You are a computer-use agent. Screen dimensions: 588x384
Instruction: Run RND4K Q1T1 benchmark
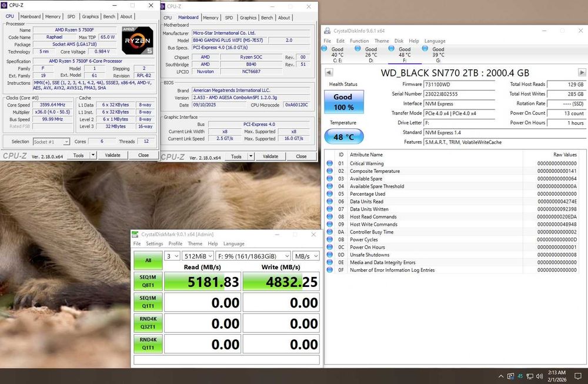tap(148, 344)
